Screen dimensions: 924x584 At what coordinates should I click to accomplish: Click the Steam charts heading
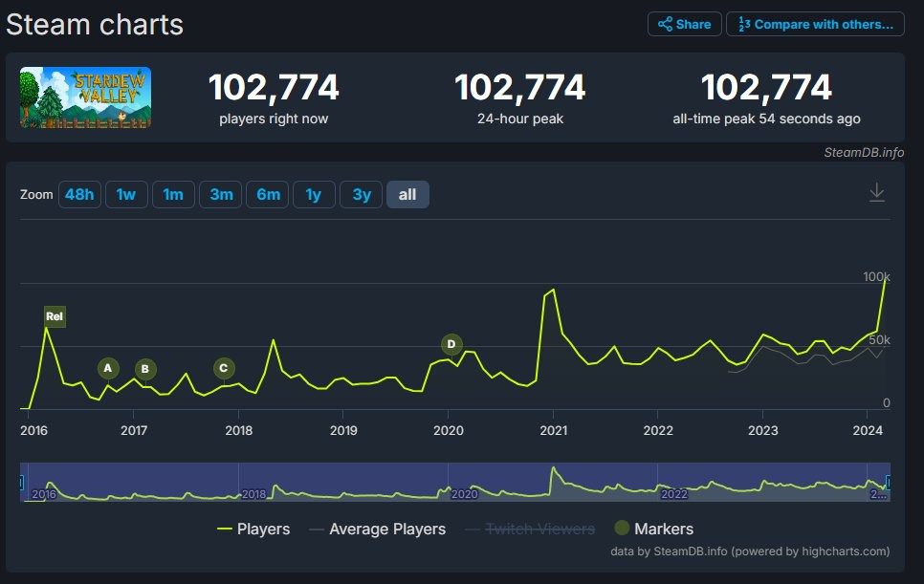(95, 25)
